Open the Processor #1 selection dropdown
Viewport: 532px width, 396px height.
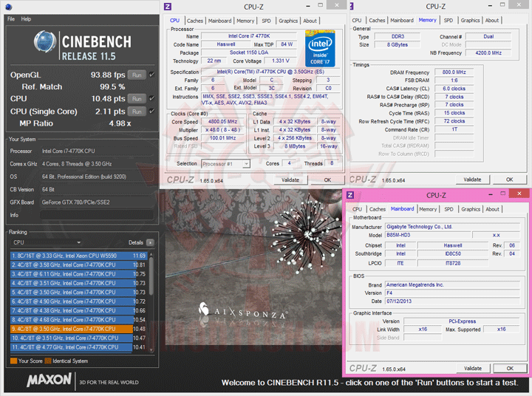[225, 164]
